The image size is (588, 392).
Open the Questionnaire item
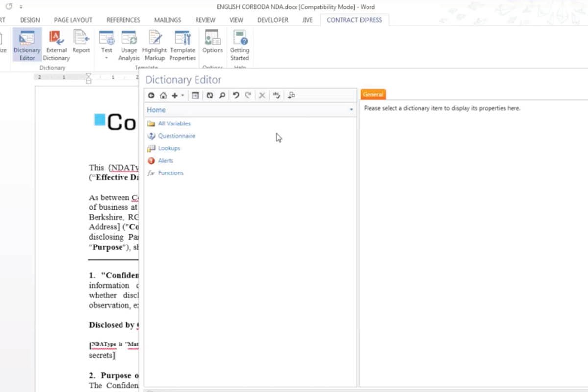(x=176, y=136)
